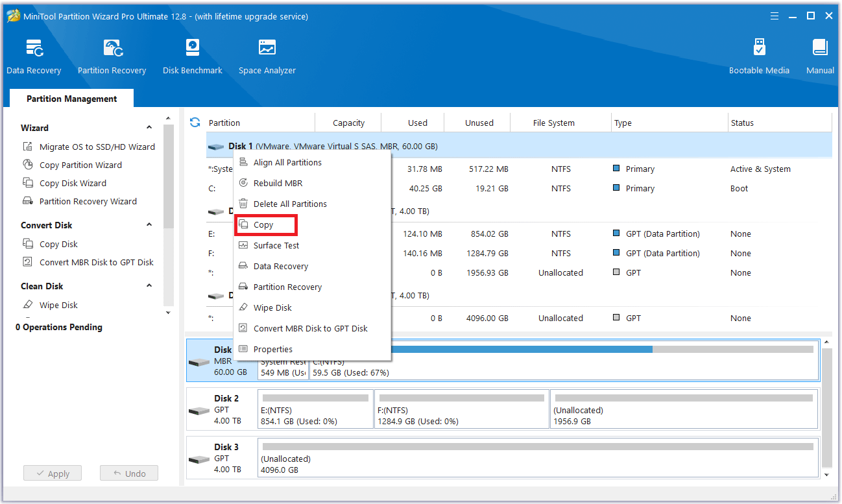Select the 1956.93 GB unallocated row
The height and width of the screenshot is (504, 842).
[x=519, y=272]
